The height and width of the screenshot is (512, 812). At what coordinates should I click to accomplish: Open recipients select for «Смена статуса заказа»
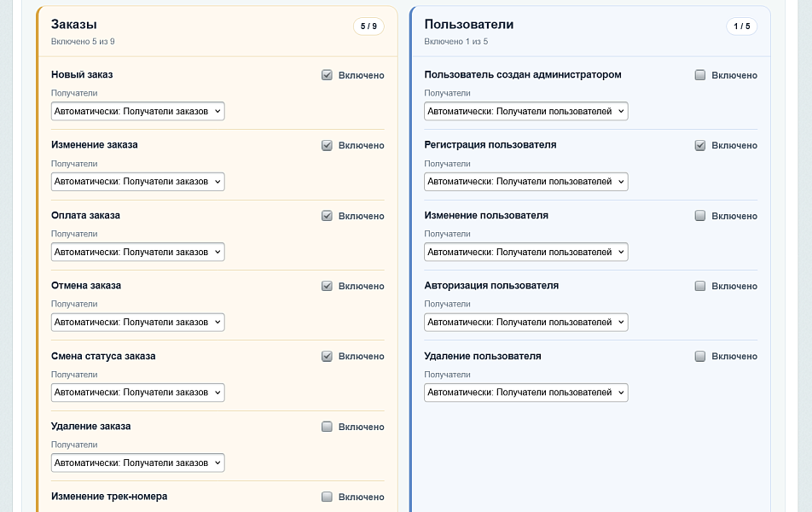coord(138,393)
